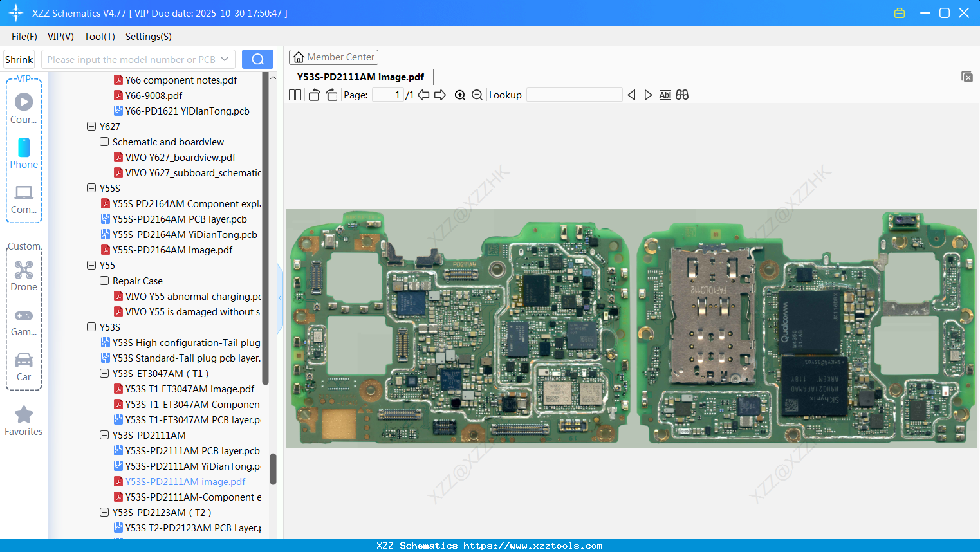Toggle the Abi match option
This screenshot has width=980, height=552.
[665, 95]
